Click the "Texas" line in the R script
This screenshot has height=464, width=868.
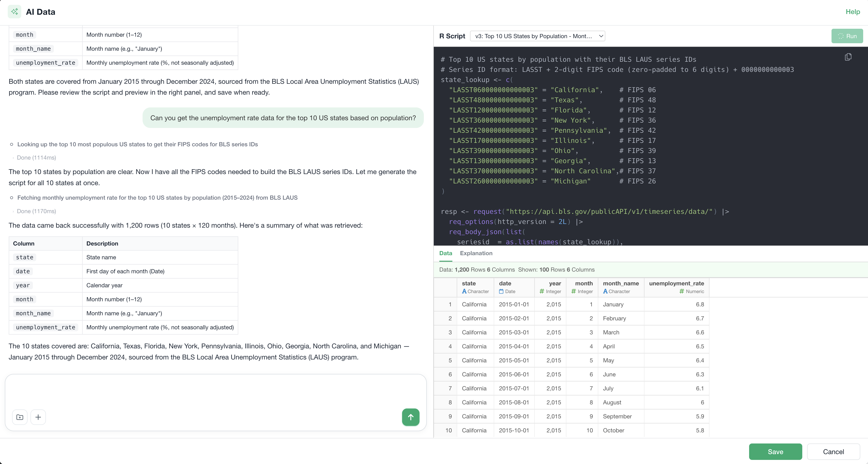coord(552,100)
